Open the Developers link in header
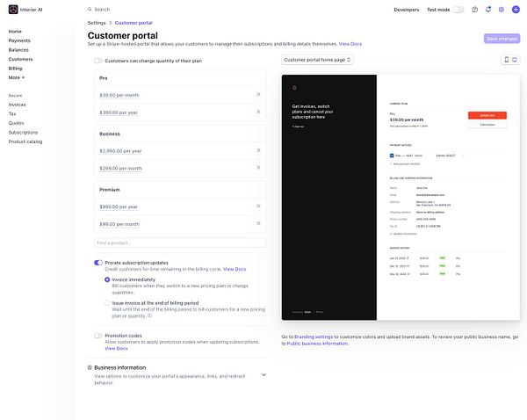 [x=407, y=10]
